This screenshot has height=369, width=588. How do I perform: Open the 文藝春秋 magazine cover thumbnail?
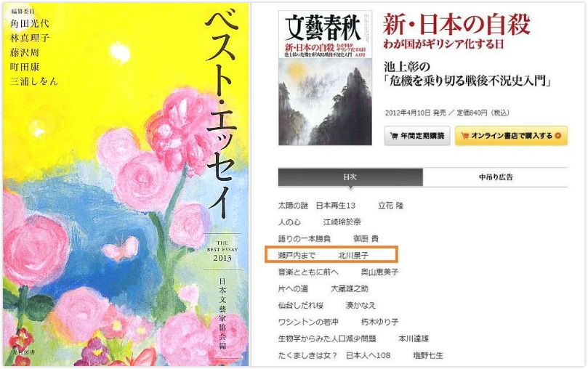click(x=325, y=78)
